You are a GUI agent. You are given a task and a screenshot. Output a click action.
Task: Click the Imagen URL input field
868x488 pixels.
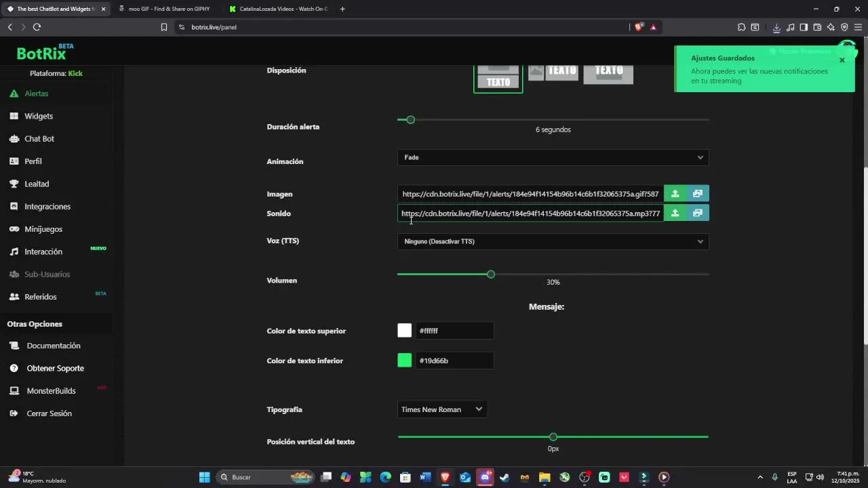pos(530,194)
